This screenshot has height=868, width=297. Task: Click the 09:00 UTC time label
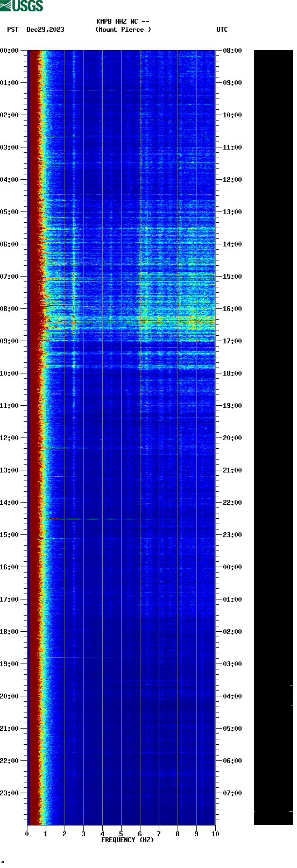click(232, 83)
